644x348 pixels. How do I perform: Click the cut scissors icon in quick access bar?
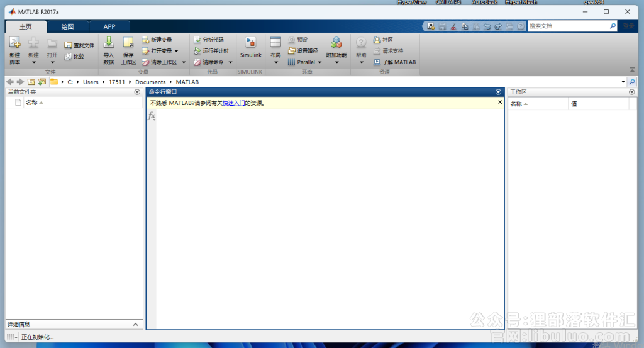pos(453,26)
